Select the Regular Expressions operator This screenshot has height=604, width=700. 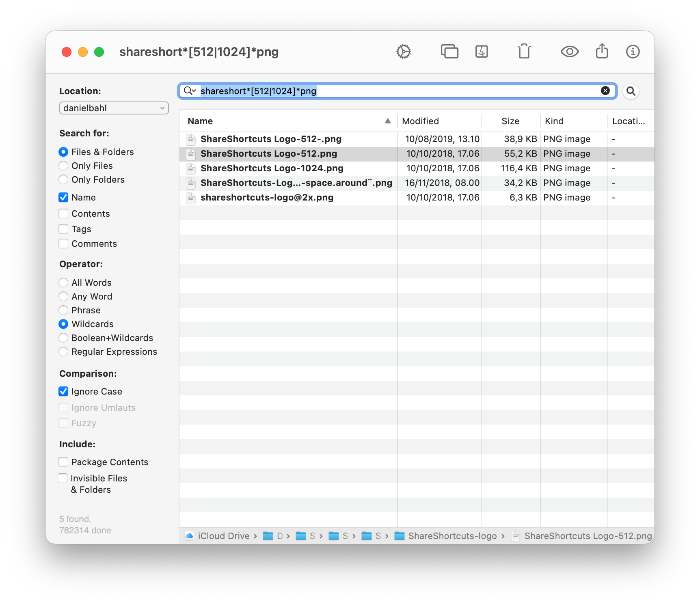[63, 352]
